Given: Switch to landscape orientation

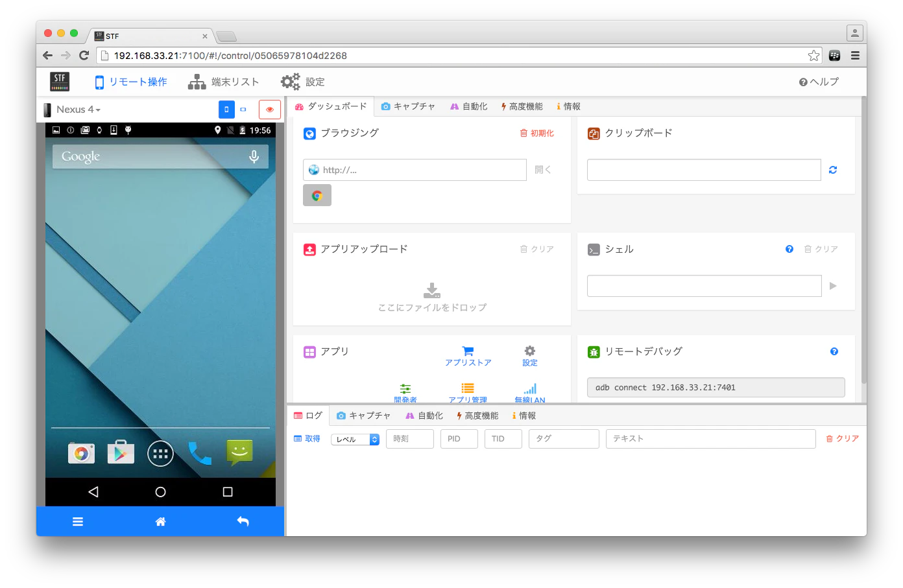Looking at the screenshot, I should point(243,110).
